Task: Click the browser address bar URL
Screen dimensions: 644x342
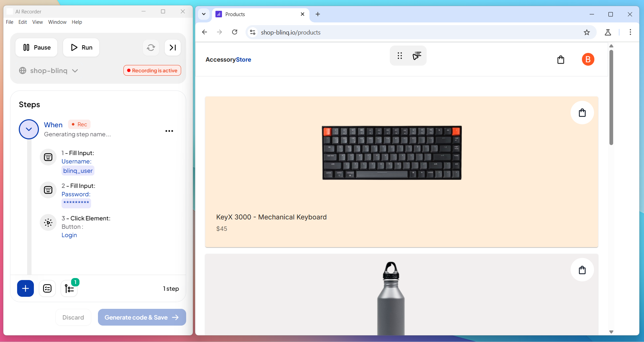Action: (290, 32)
